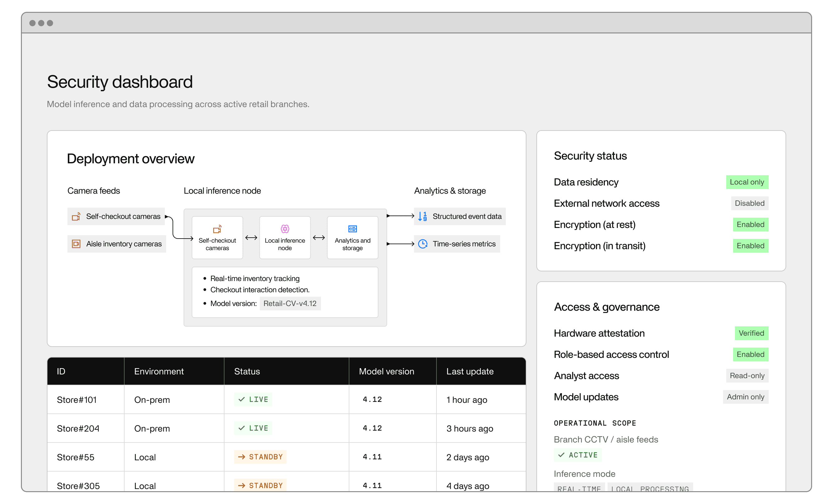Click the LIVE checkmark icon for Store#101

coord(241,399)
